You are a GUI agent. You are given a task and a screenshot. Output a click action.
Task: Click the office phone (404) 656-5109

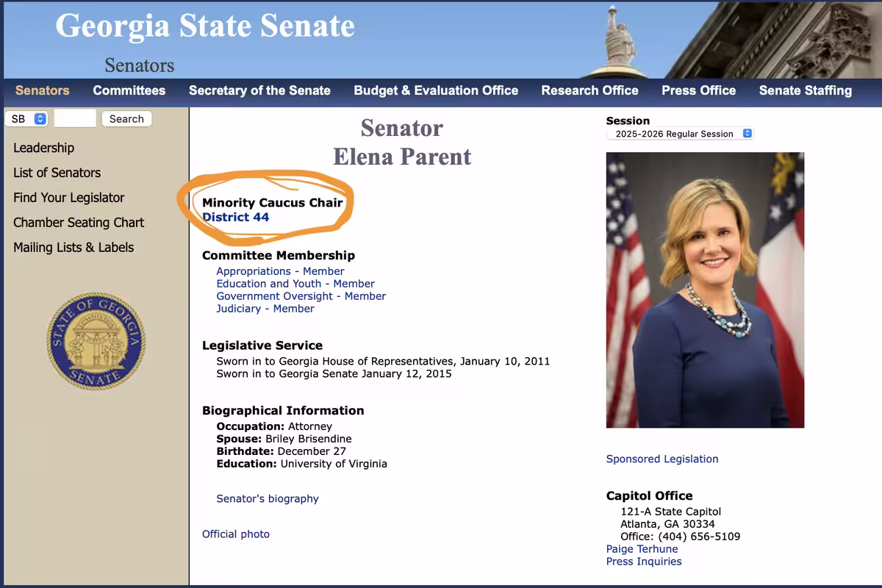[x=699, y=537]
